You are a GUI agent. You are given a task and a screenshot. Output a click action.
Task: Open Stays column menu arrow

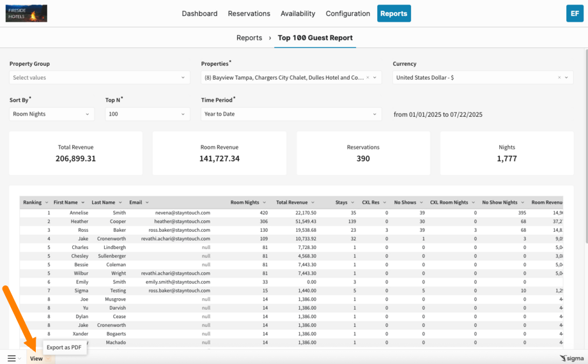353,202
